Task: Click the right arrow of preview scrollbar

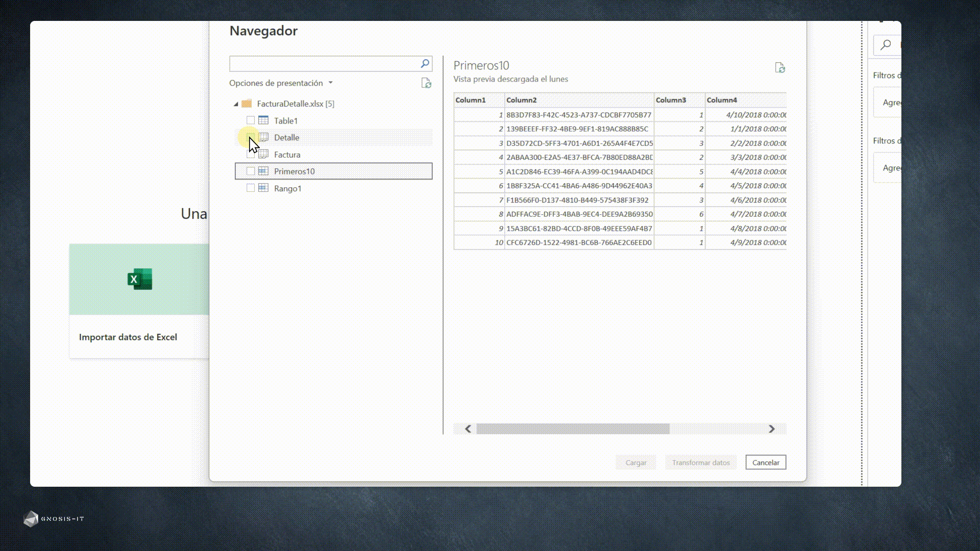Action: click(772, 429)
